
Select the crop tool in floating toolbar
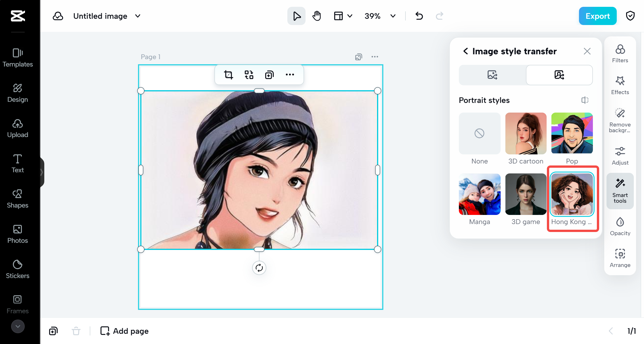tap(228, 75)
